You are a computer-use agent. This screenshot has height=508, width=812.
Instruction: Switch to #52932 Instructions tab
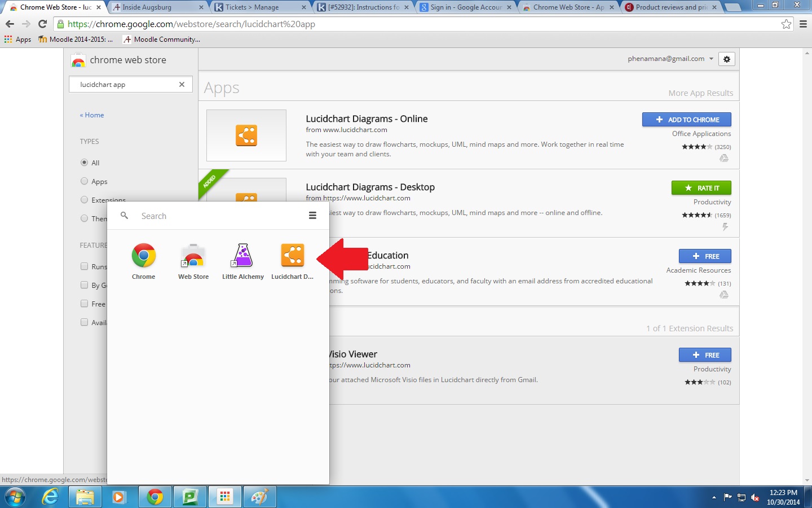(363, 7)
